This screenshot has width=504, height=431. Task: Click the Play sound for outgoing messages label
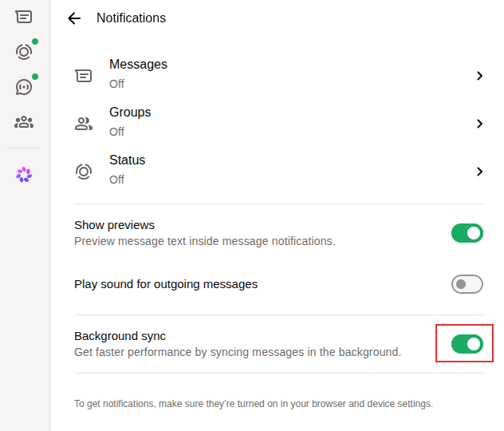click(166, 284)
